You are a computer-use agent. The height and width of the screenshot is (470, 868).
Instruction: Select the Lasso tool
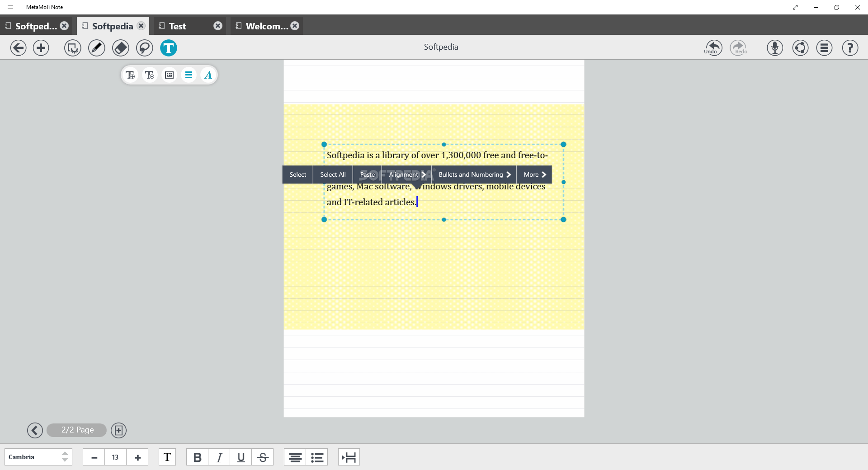click(x=145, y=48)
